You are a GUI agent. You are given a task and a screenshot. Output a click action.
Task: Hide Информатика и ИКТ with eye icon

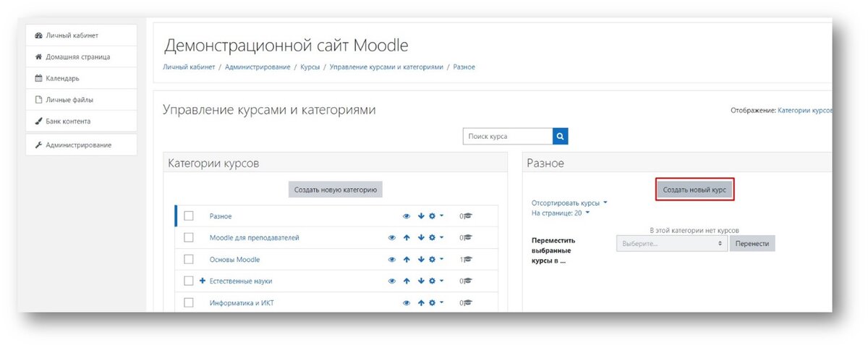click(x=407, y=303)
